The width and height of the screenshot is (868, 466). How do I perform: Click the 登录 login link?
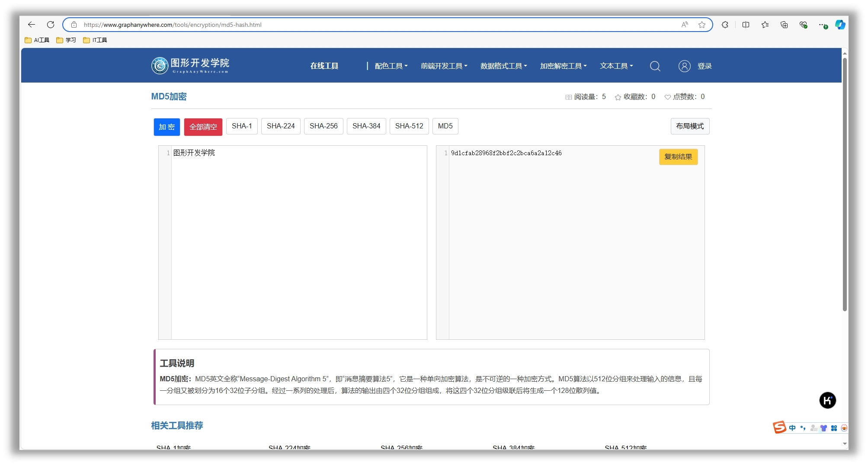point(705,66)
